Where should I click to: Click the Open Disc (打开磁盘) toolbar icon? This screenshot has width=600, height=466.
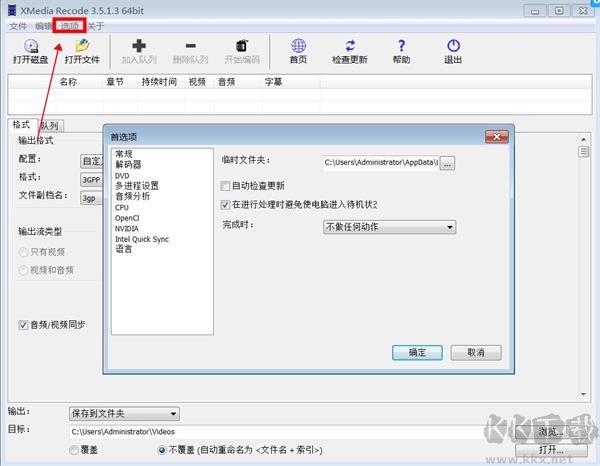point(31,47)
